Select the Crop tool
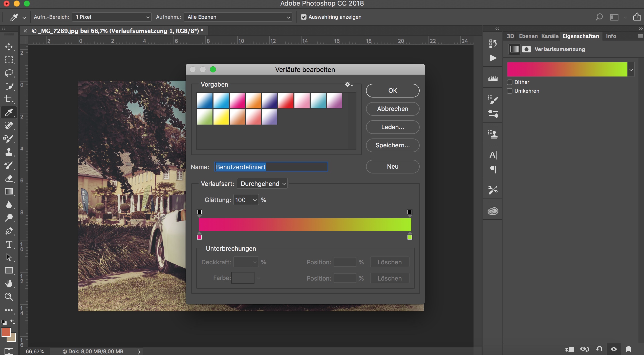 (x=9, y=99)
